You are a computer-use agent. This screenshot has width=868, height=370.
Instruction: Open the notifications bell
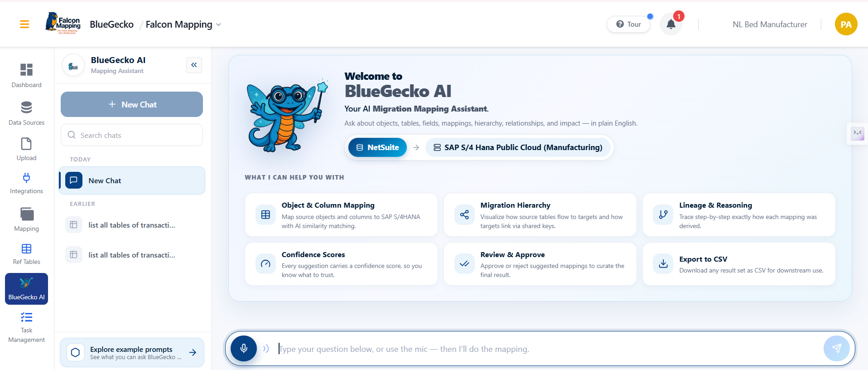pos(671,24)
